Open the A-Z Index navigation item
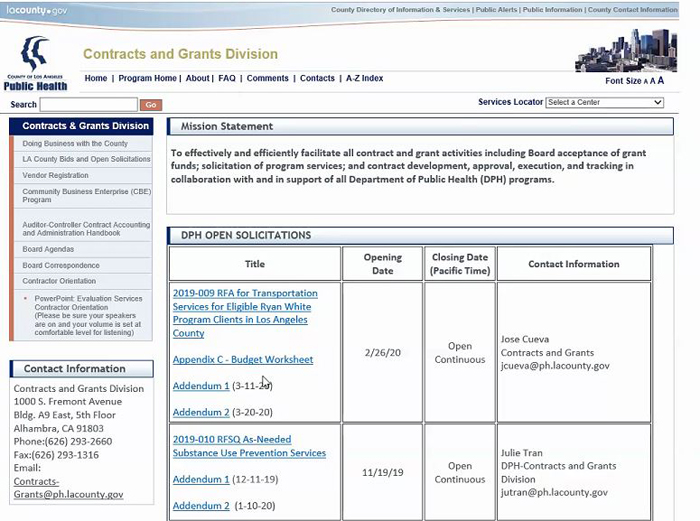The width and height of the screenshot is (700, 521). click(364, 78)
